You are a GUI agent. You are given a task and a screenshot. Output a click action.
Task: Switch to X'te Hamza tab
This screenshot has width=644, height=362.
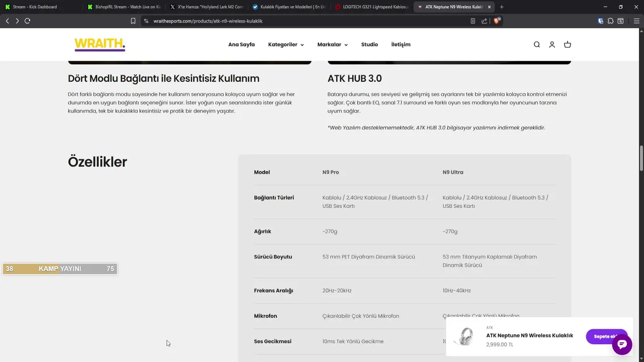coord(206,7)
